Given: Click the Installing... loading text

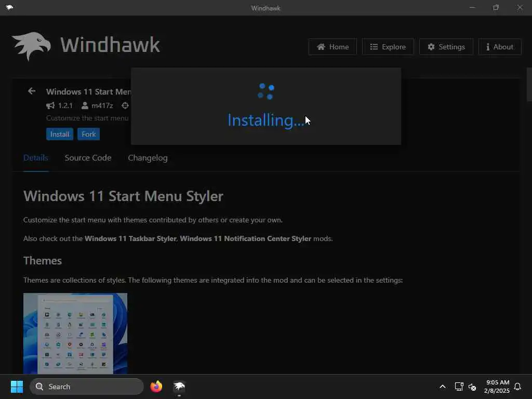Looking at the screenshot, I should click(266, 120).
